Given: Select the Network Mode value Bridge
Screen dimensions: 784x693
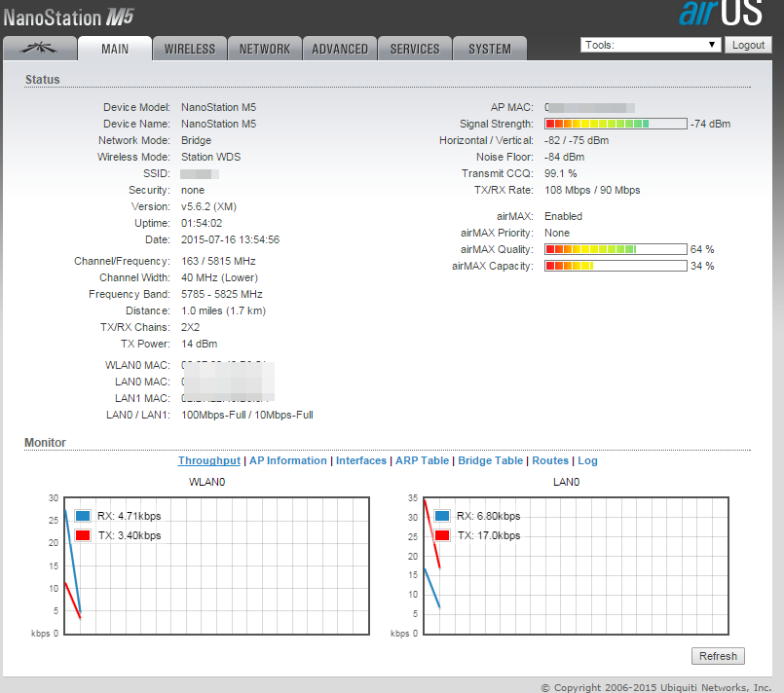Looking at the screenshot, I should point(196,140).
